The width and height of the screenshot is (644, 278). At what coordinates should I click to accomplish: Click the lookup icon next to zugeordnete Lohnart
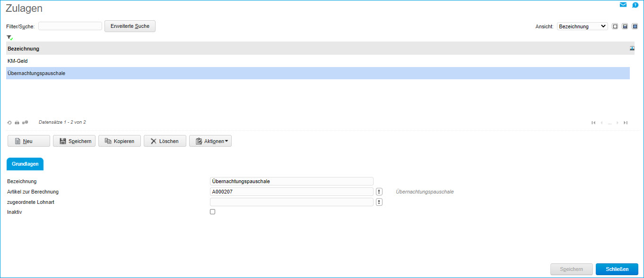379,202
